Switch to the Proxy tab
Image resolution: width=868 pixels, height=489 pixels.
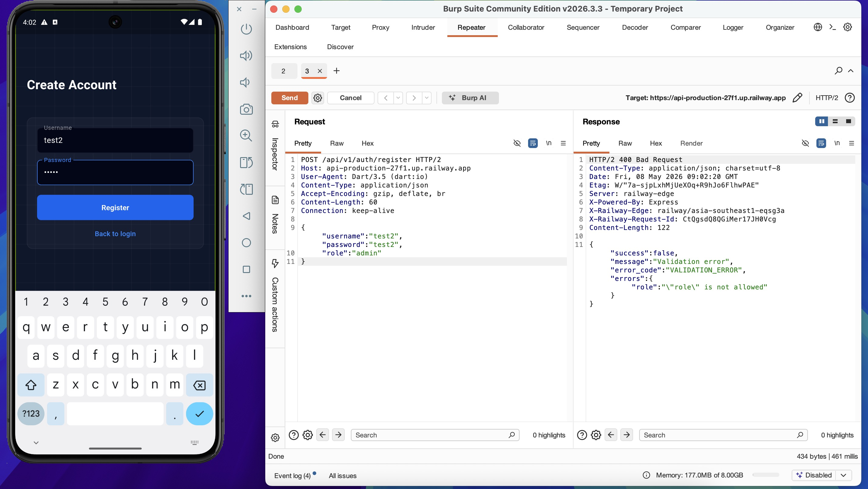pos(380,27)
